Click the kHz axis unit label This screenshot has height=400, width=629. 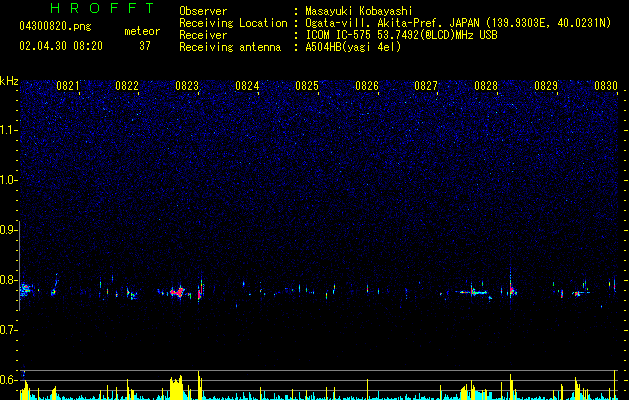pos(9,81)
